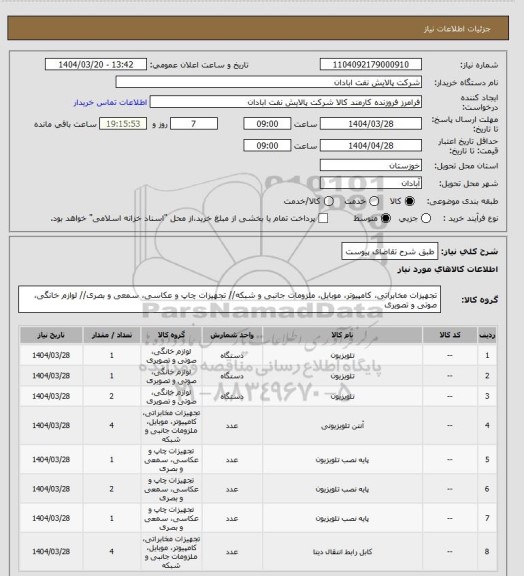Click the date 1404/03/28 in row 1

[x=51, y=355]
